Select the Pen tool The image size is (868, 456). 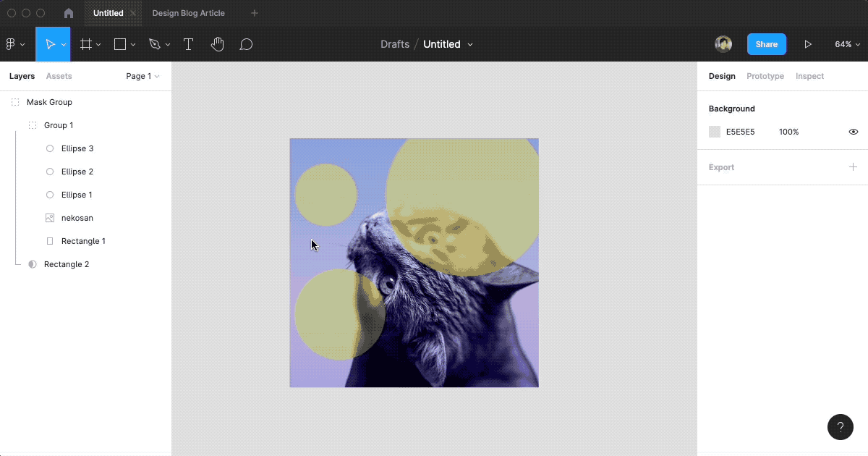click(154, 44)
